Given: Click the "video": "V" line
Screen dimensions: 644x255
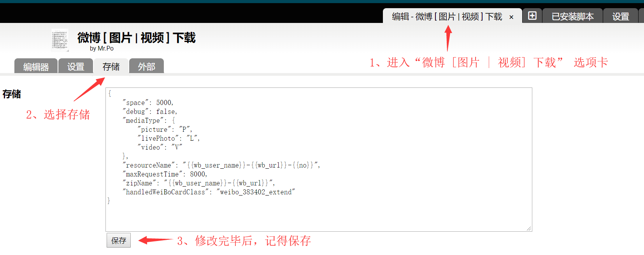Looking at the screenshot, I should [160, 147].
